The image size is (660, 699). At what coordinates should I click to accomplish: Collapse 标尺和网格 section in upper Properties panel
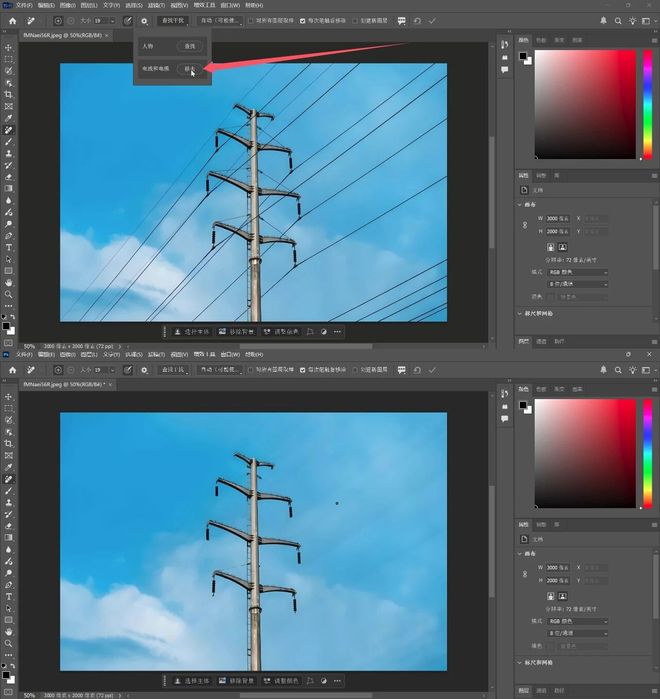(520, 313)
